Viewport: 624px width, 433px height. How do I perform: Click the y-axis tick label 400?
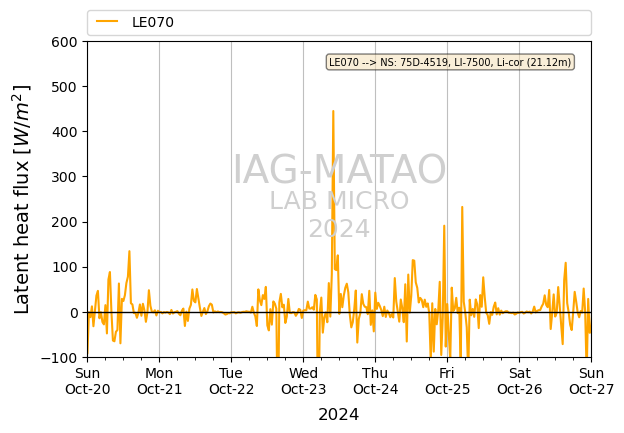(64, 132)
